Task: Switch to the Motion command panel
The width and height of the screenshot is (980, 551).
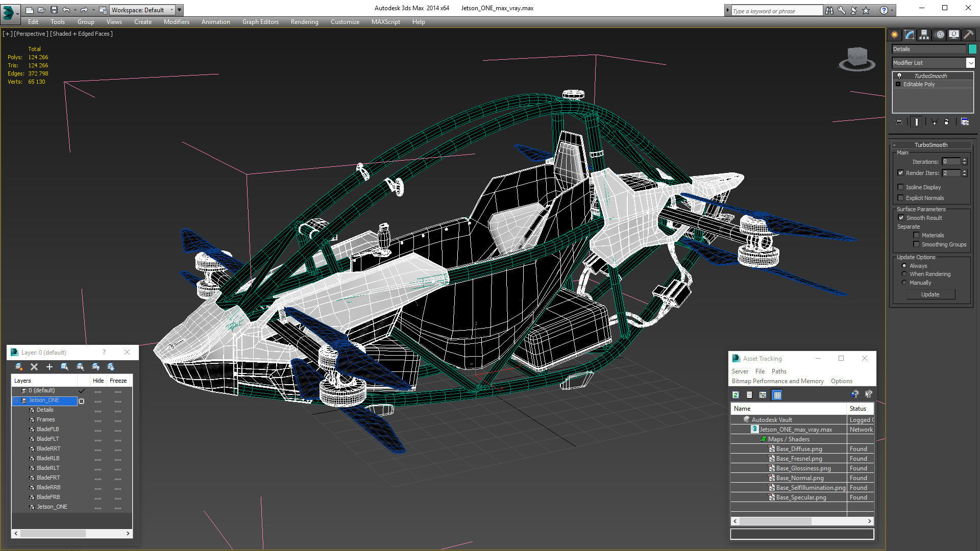Action: tap(940, 35)
